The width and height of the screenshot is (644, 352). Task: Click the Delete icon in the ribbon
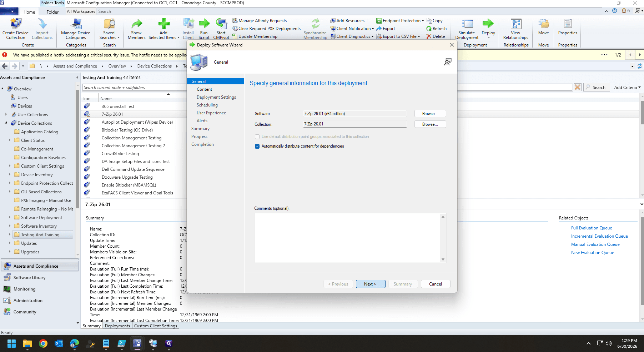436,36
